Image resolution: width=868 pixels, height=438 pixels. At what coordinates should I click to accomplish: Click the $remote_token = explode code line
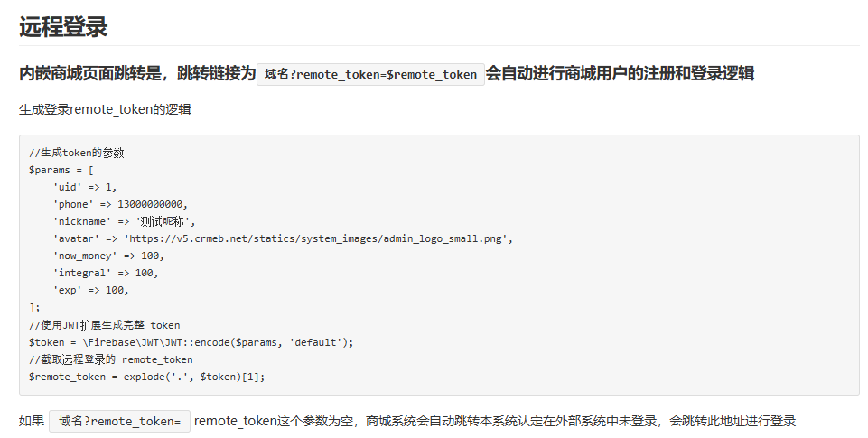(x=147, y=377)
